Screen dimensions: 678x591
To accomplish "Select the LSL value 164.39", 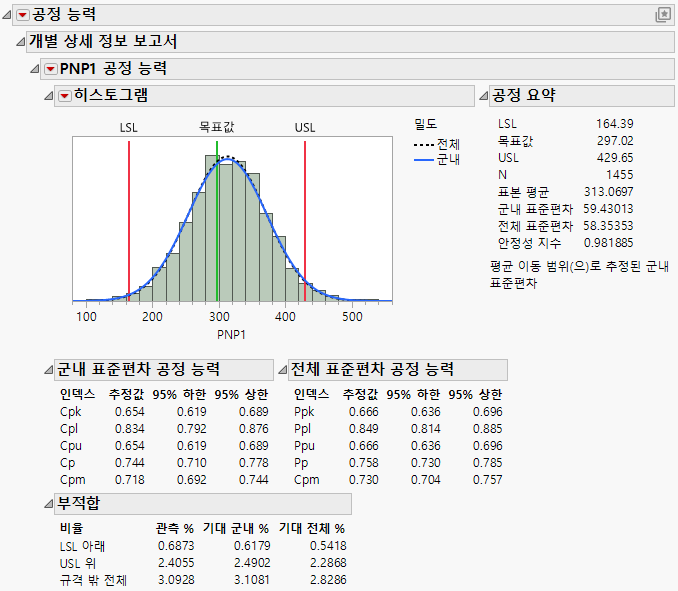I will pos(614,124).
